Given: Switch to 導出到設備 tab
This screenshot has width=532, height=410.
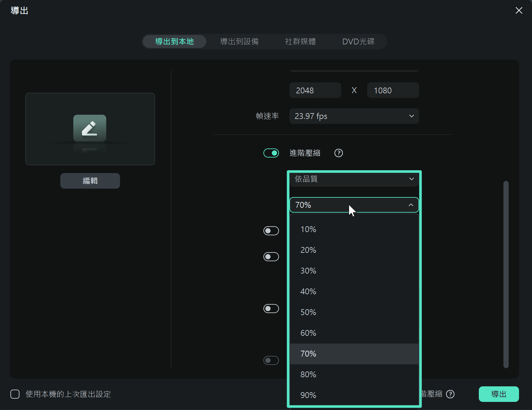Looking at the screenshot, I should pos(239,41).
